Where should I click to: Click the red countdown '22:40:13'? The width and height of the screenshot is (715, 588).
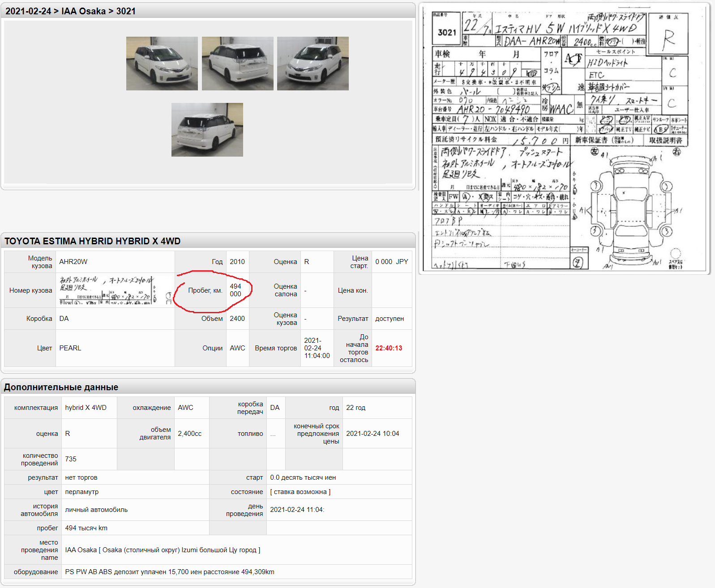tap(389, 348)
